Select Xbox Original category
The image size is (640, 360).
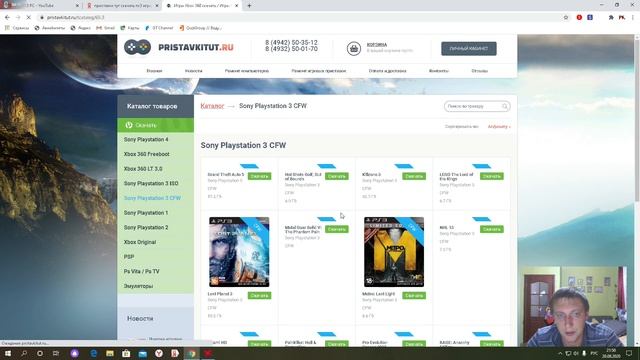(140, 242)
